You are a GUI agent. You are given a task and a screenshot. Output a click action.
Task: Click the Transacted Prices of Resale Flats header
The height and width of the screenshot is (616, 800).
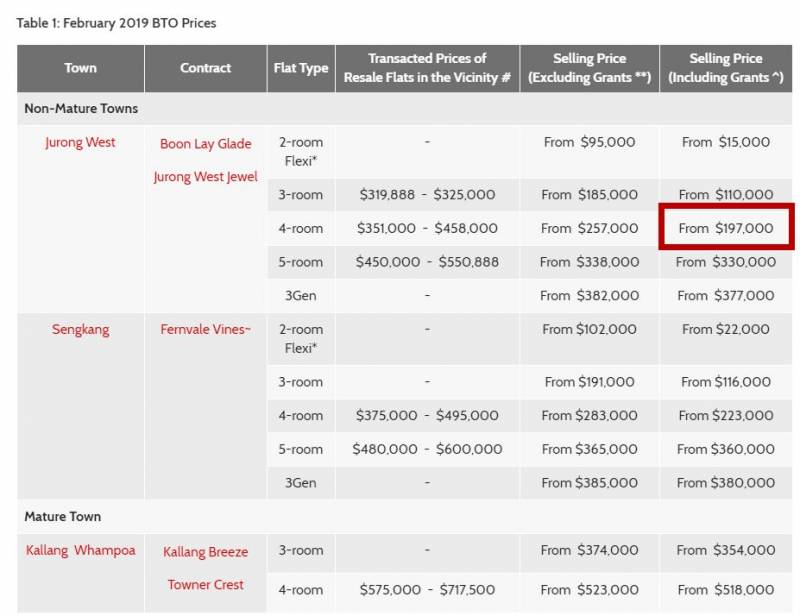pyautogui.click(x=427, y=68)
